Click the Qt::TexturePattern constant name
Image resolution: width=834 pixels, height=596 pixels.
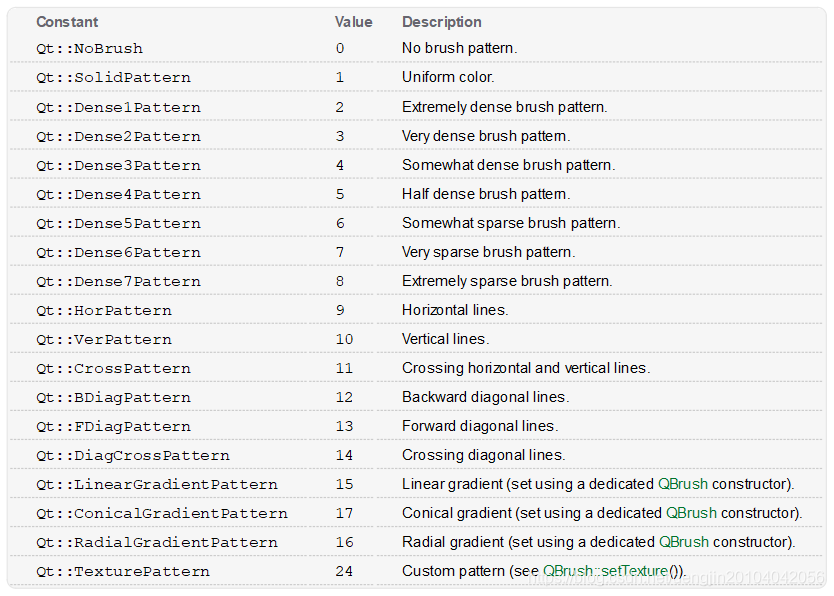[x=123, y=572]
